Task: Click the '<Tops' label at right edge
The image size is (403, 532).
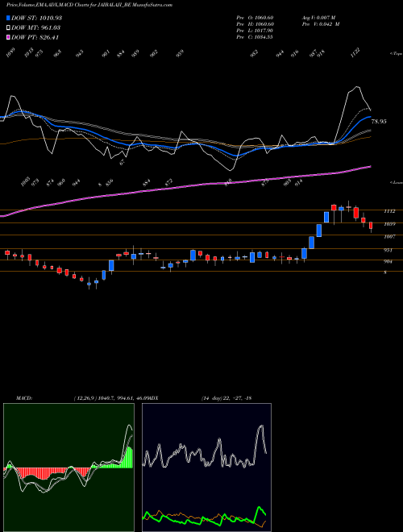Action: point(397,54)
